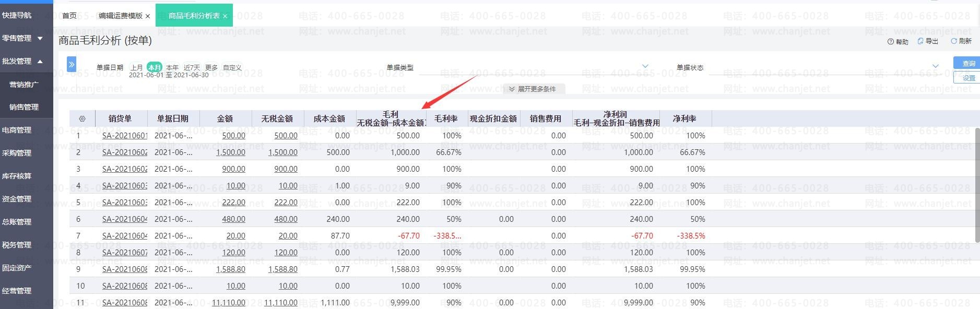The width and height of the screenshot is (980, 309).
Task: Click the vertical table scrollbar
Action: (x=977, y=185)
